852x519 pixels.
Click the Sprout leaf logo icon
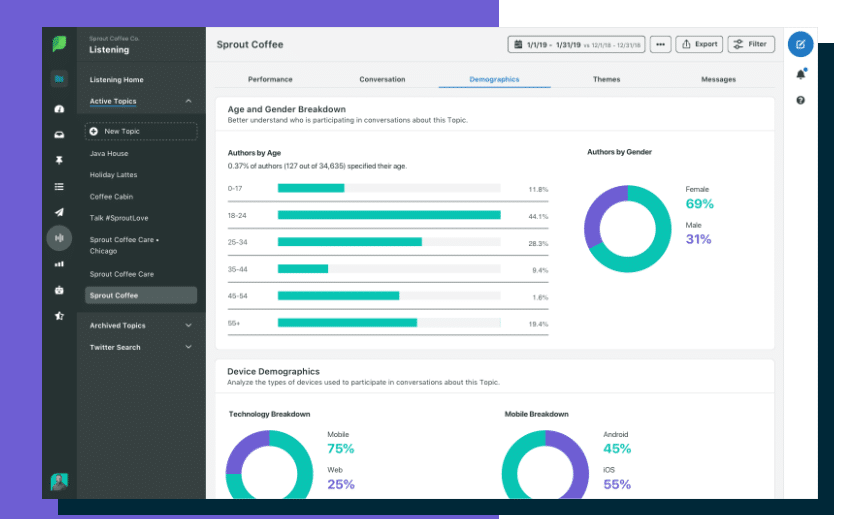pyautogui.click(x=59, y=44)
